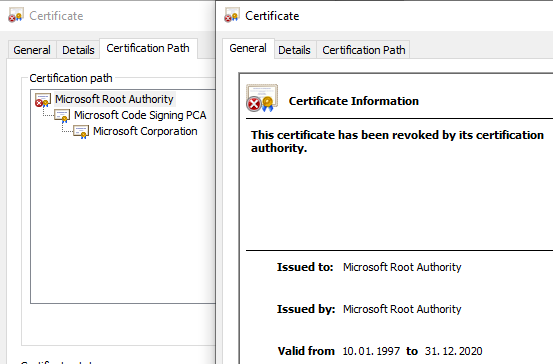Screen dimensions: 553x364
Task: Open General tab in left Certificate window
Action: [x=32, y=50]
